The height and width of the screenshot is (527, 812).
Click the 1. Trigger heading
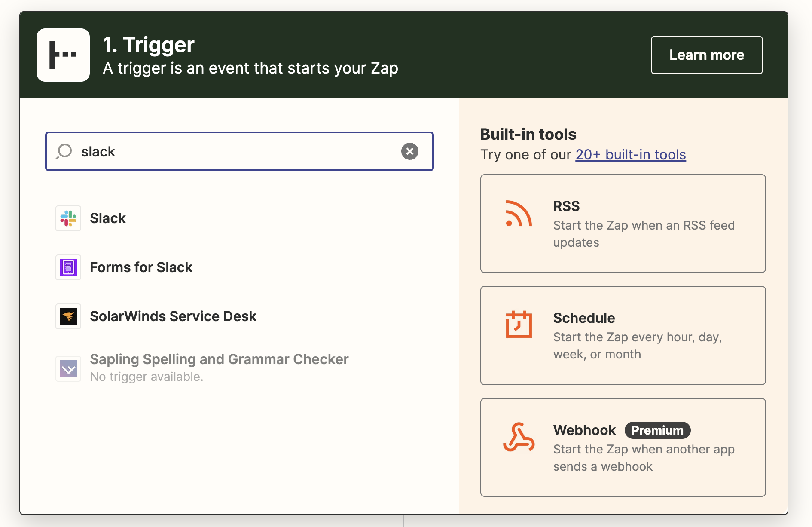tap(149, 45)
